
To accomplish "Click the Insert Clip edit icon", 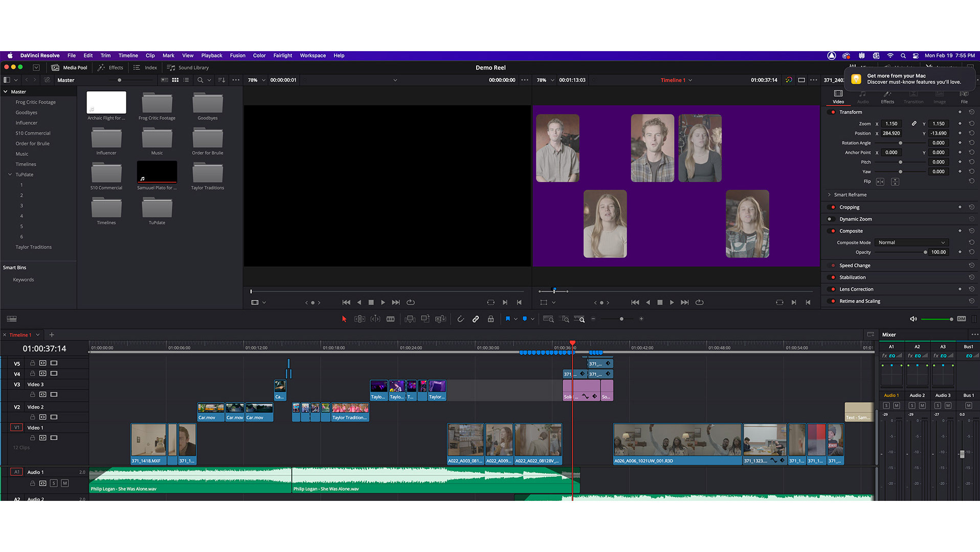I will pyautogui.click(x=410, y=319).
